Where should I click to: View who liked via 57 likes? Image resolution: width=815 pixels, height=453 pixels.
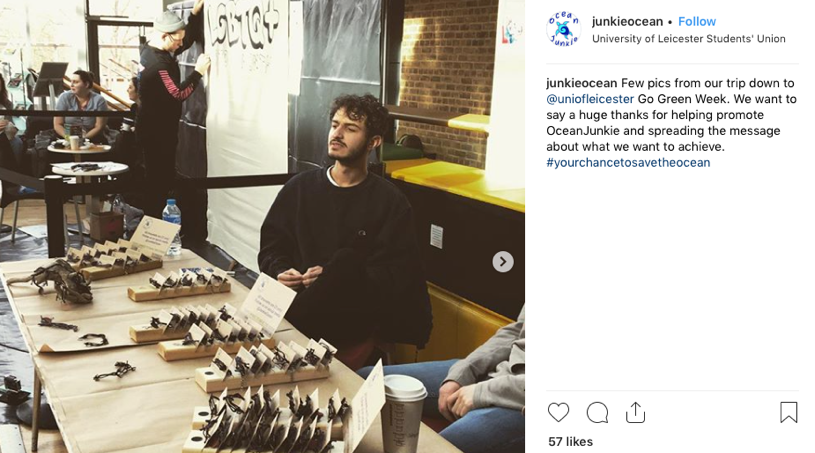(x=570, y=442)
